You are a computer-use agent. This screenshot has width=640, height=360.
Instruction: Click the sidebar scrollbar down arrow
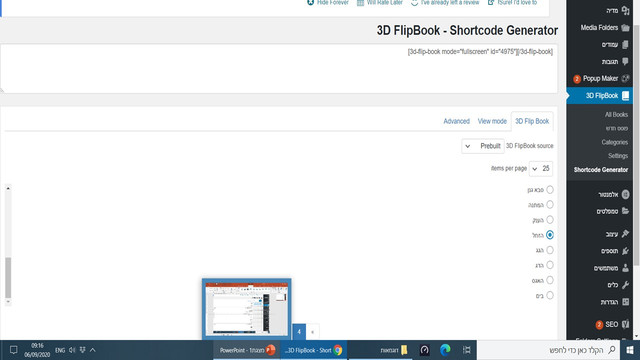[636, 337]
